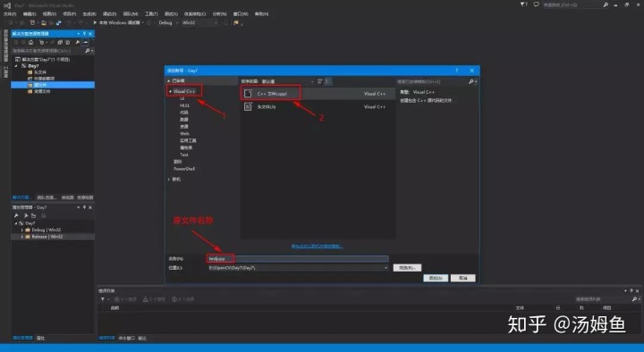Select HLSL category in dialog tree
The height and width of the screenshot is (352, 644).
[184, 105]
